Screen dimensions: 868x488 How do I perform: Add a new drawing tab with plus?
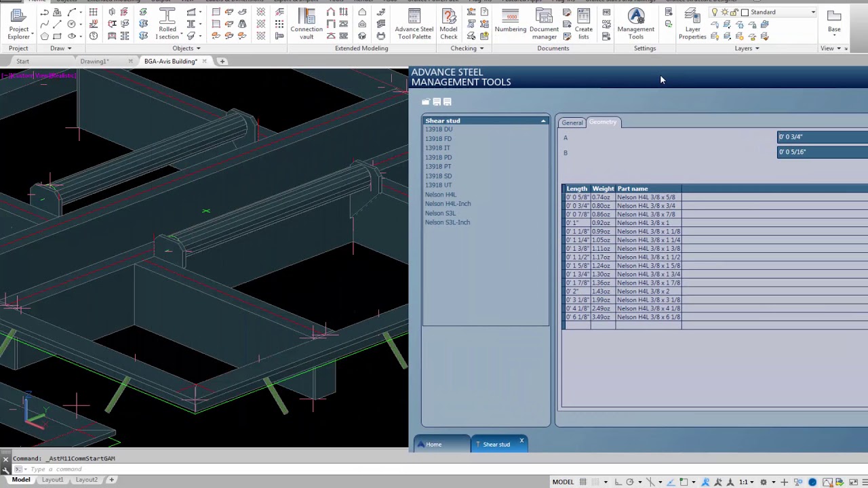pyautogui.click(x=222, y=61)
